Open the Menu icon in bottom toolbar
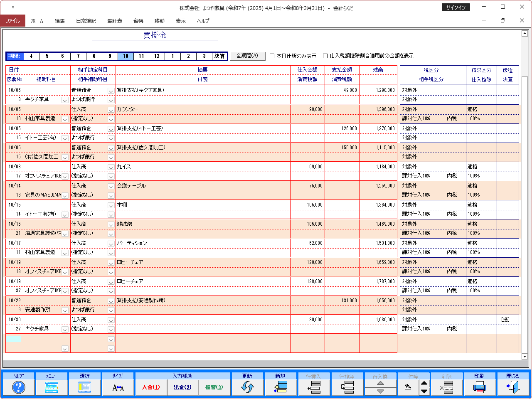This screenshot has height=399, width=532. (52, 387)
